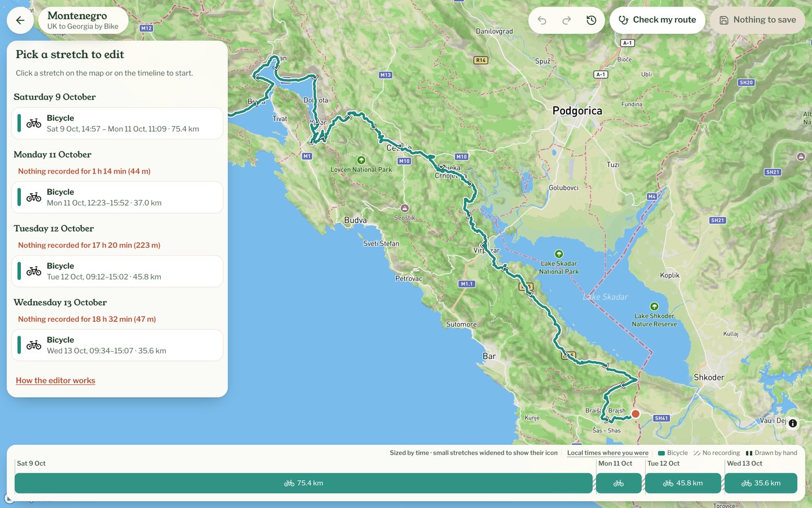Click the Wednesday 13 October heading

coord(60,302)
